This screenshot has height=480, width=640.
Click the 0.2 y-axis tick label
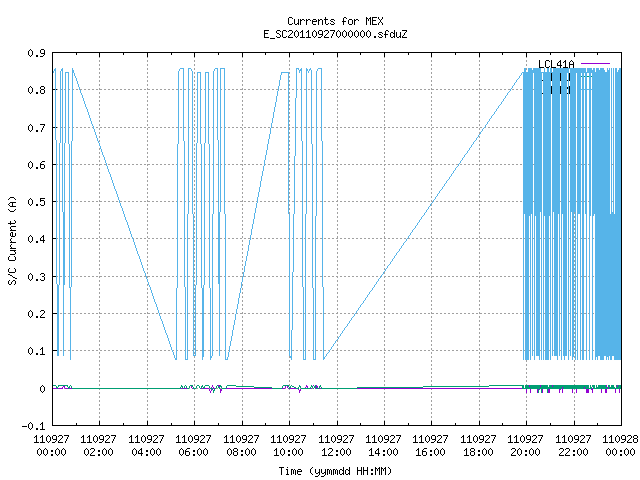click(x=36, y=314)
